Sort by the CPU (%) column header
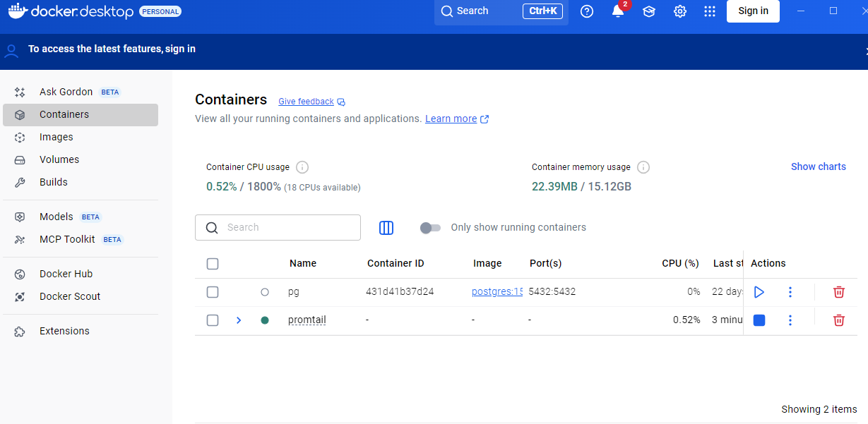Image resolution: width=868 pixels, height=424 pixels. (680, 263)
